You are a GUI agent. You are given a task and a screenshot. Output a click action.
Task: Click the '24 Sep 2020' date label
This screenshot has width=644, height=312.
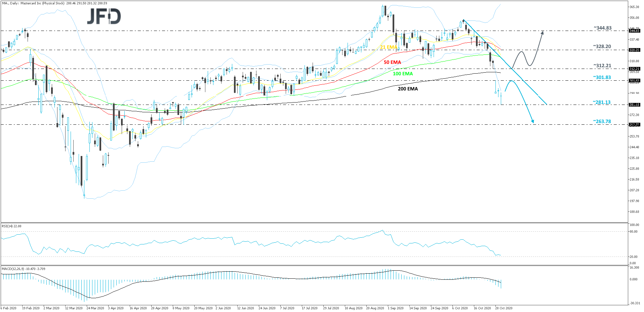439,308
